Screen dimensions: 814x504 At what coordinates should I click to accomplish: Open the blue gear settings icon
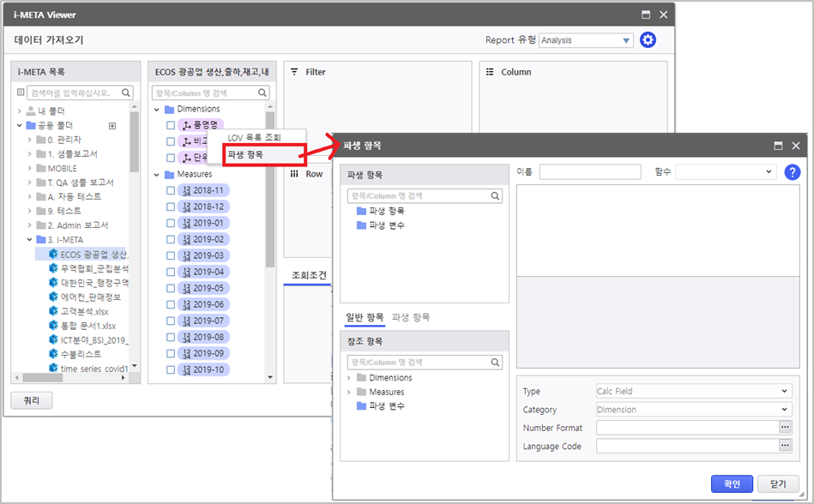click(648, 40)
